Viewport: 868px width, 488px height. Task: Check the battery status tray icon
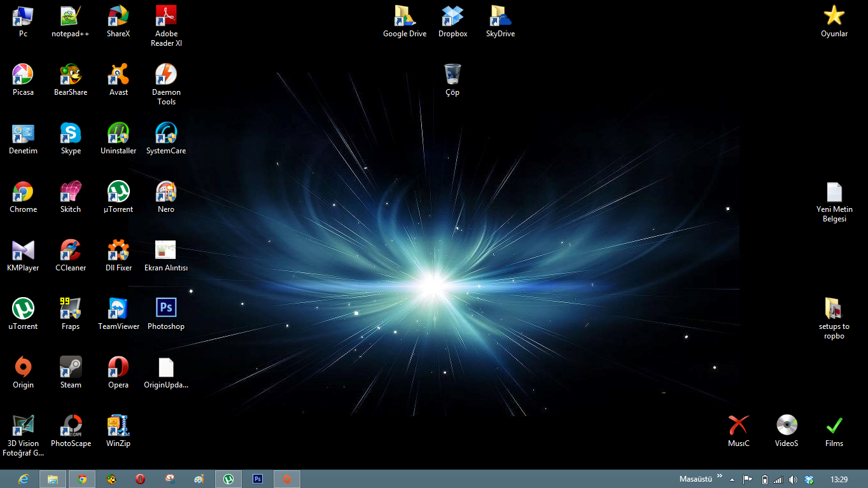pos(764,480)
